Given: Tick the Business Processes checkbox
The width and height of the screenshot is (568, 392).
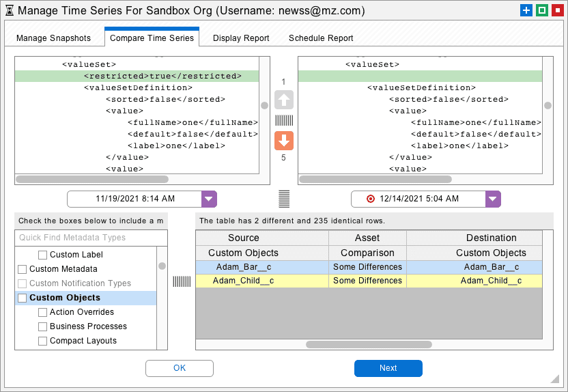Looking at the screenshot, I should click(42, 326).
